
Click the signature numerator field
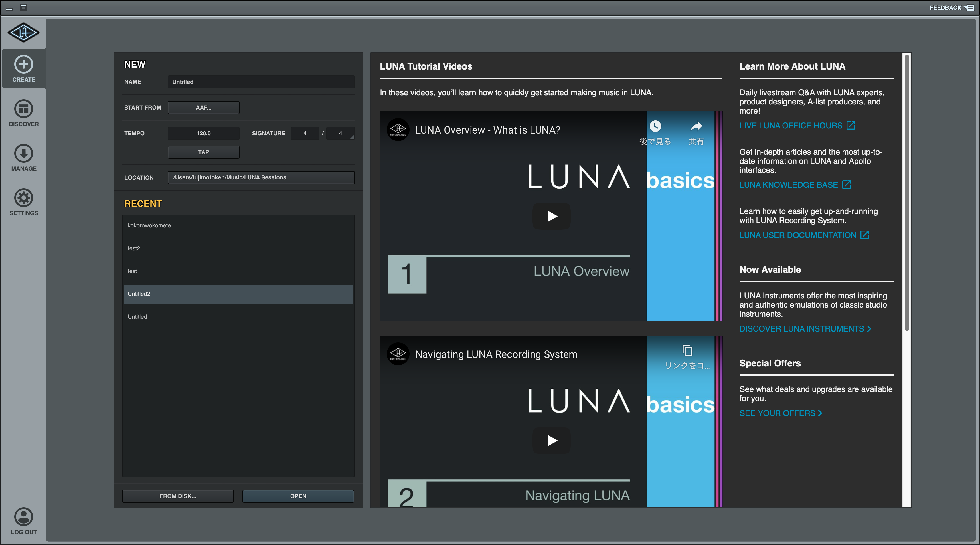click(x=305, y=133)
